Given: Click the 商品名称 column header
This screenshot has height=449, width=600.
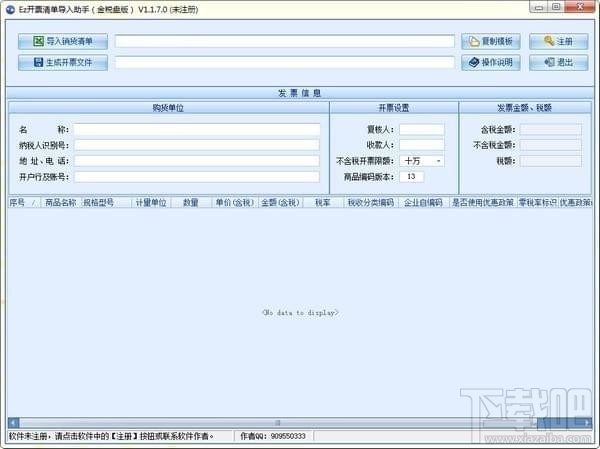Looking at the screenshot, I should (60, 202).
